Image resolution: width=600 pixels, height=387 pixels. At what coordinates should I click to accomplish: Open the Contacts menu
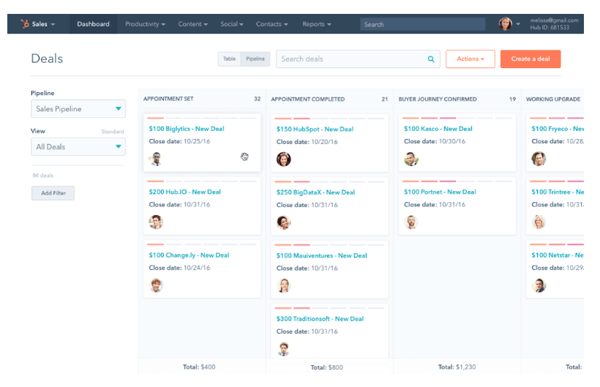click(272, 24)
